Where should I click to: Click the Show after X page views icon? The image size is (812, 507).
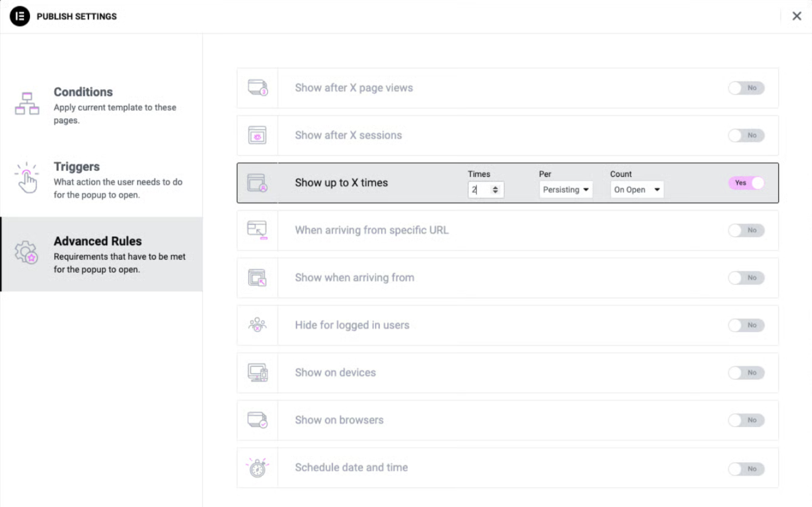coord(257,88)
